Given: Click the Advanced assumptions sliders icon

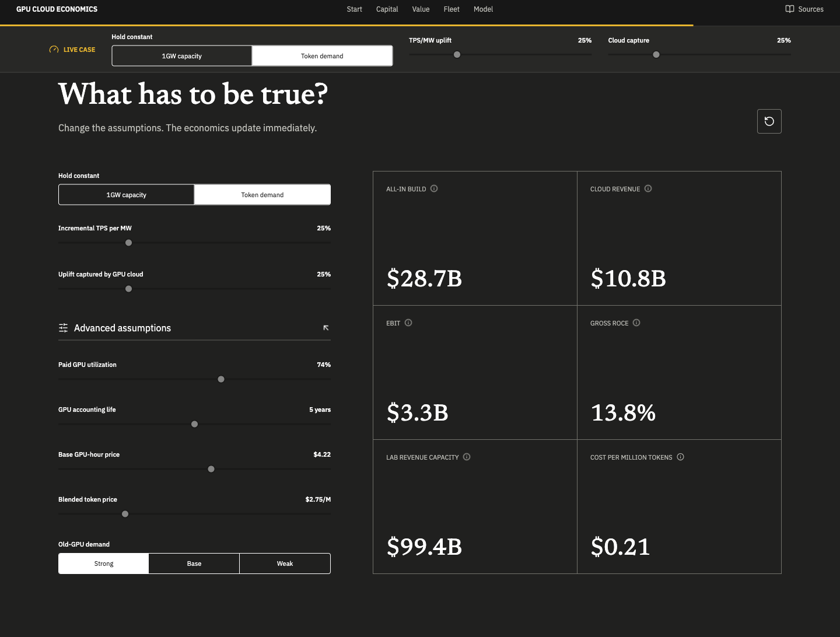Looking at the screenshot, I should (63, 328).
